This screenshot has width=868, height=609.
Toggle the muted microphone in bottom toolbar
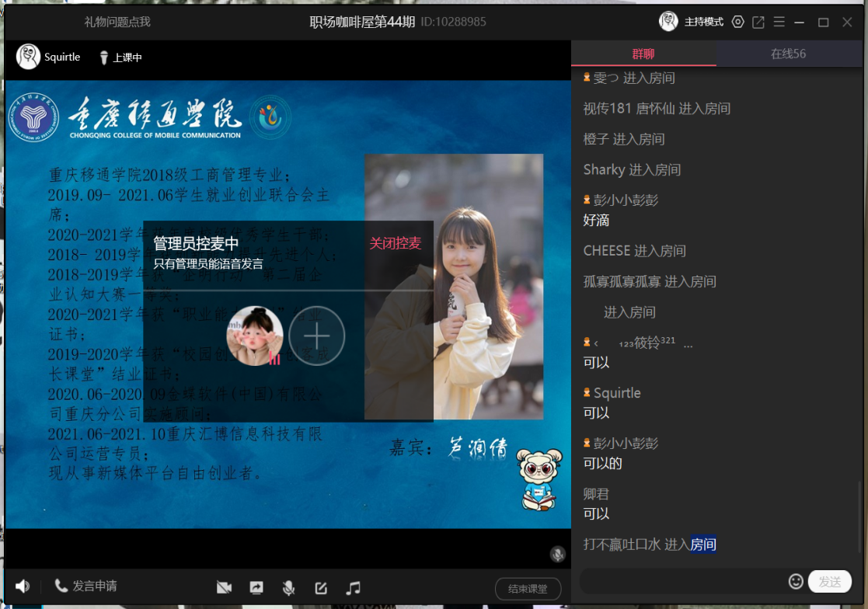click(x=288, y=588)
